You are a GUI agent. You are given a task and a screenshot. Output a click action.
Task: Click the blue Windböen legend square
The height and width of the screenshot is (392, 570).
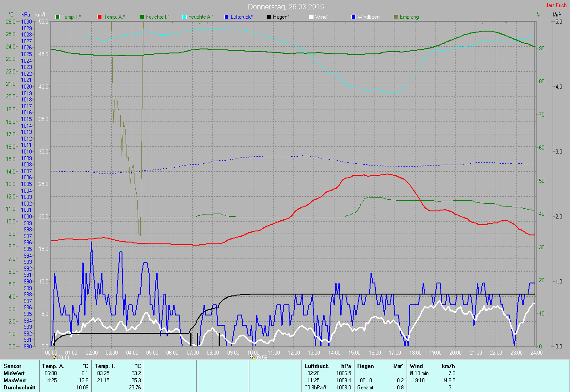[x=354, y=17]
